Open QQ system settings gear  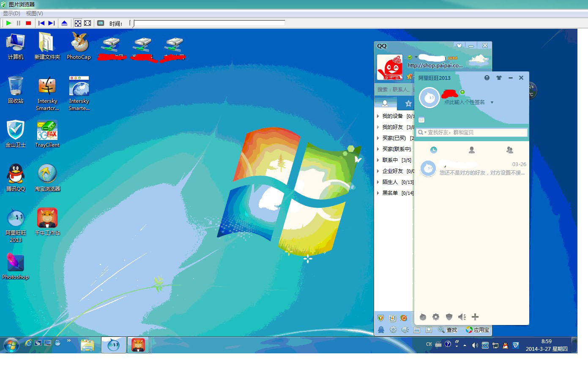[x=393, y=330]
